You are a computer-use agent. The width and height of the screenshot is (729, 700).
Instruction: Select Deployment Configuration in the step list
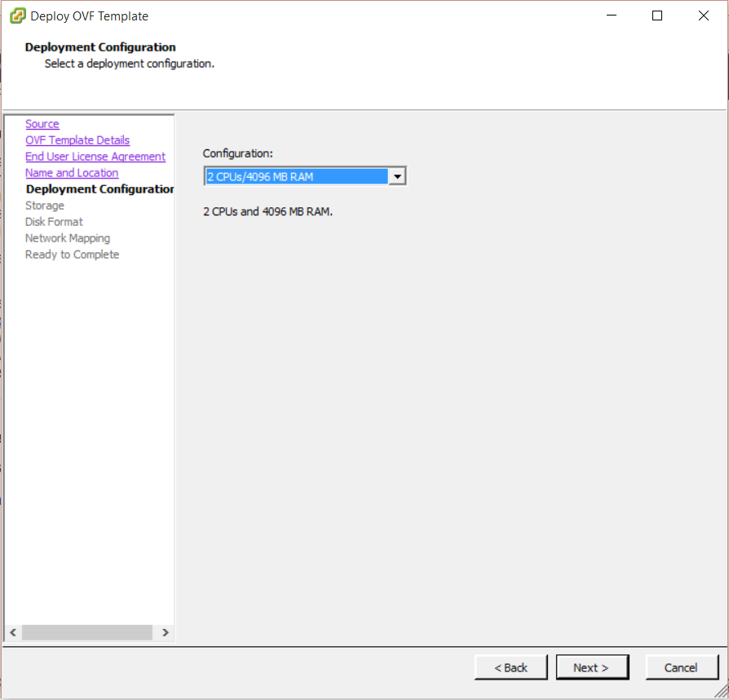pyautogui.click(x=100, y=189)
